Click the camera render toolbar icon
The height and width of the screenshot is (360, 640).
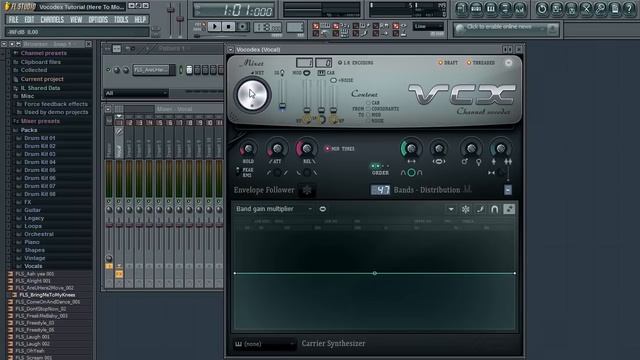[571, 9]
